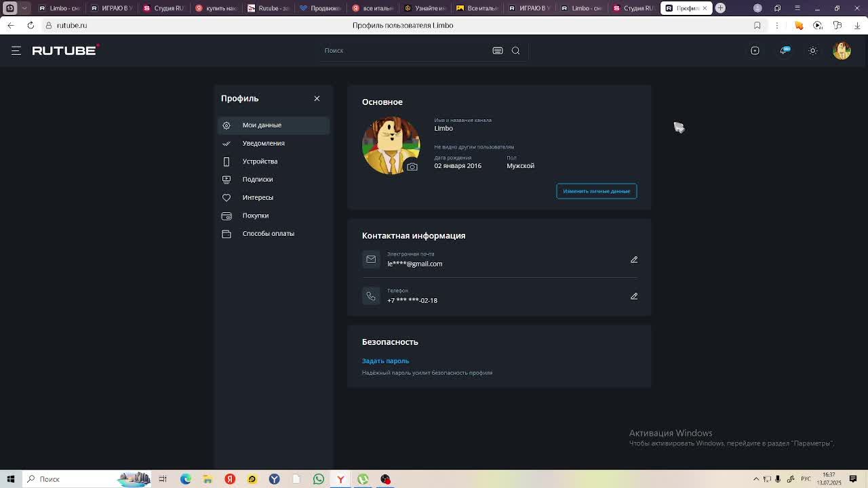Click the RUTUBE search input field
Screen dimensions: 868x488
click(407, 50)
